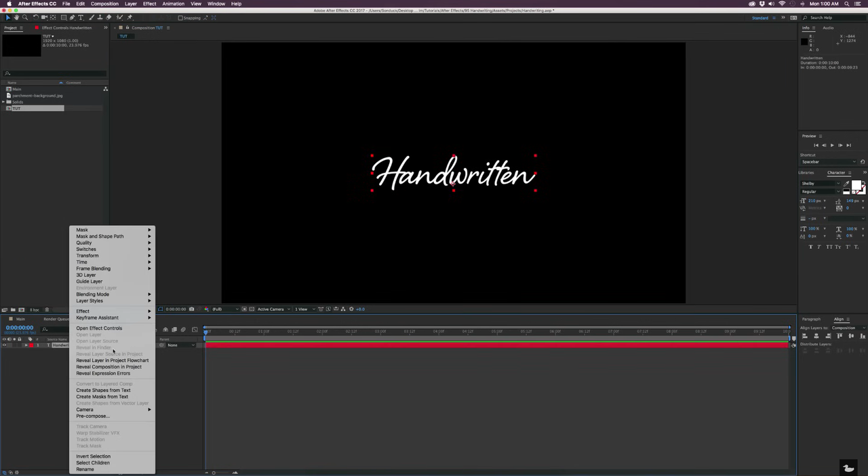The width and height of the screenshot is (868, 476).
Task: Expand the Handwritten layer properties
Action: (x=25, y=345)
